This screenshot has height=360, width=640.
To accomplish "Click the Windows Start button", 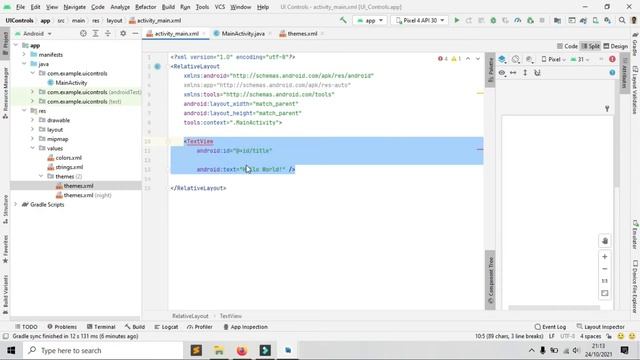I will coord(11,350).
